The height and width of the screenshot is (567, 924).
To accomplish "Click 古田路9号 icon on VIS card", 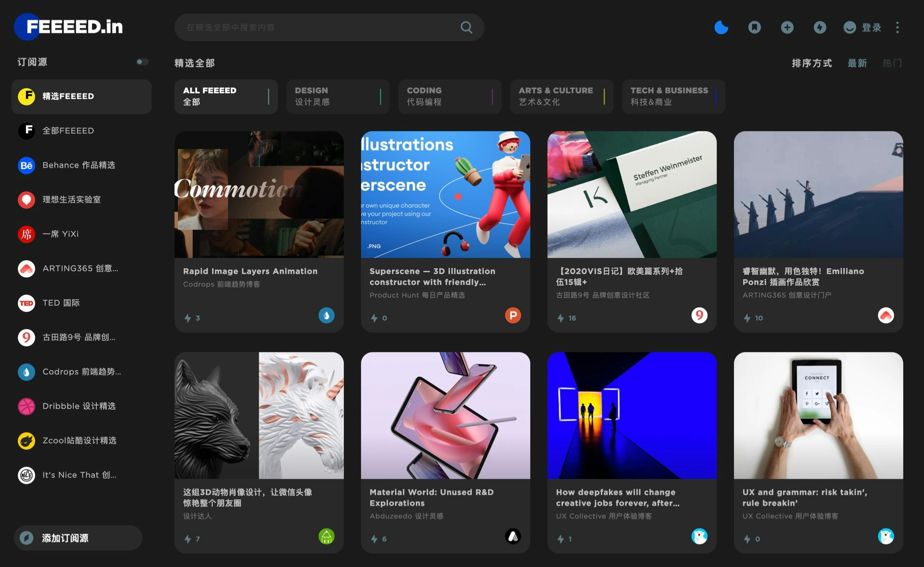I will point(699,315).
